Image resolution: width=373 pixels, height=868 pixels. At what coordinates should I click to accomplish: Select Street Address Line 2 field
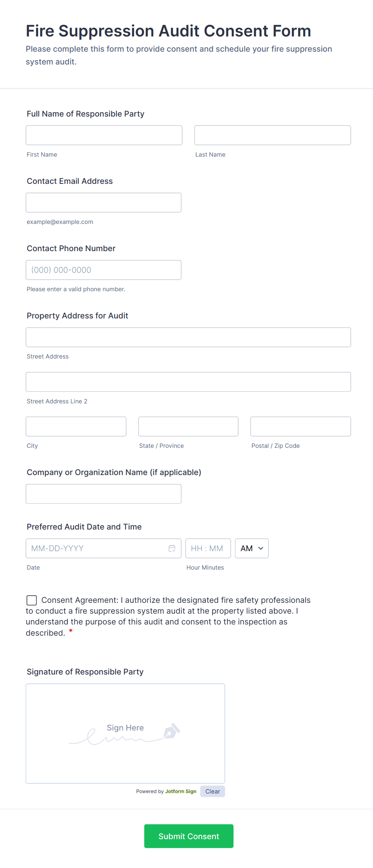pyautogui.click(x=188, y=382)
